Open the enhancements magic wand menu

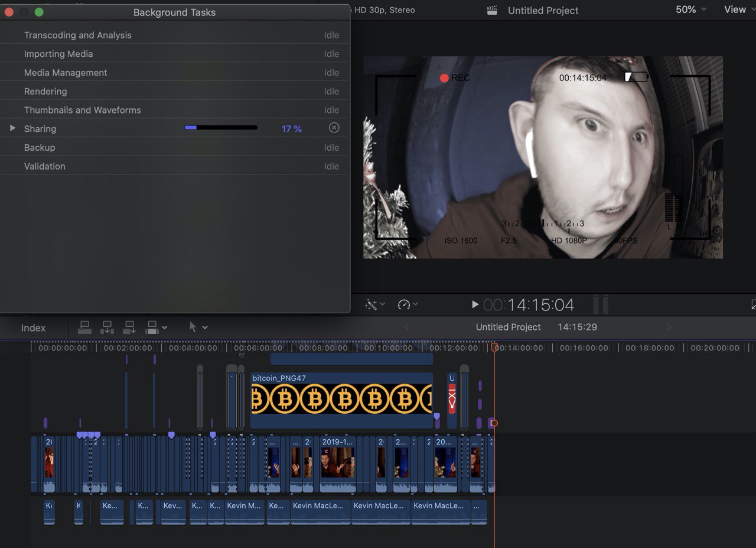tap(374, 304)
